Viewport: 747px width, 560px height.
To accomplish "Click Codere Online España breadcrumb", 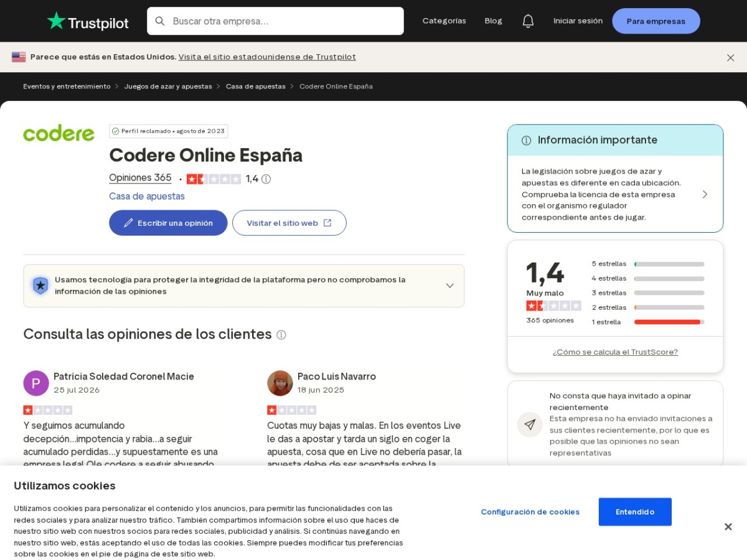I will tap(336, 86).
